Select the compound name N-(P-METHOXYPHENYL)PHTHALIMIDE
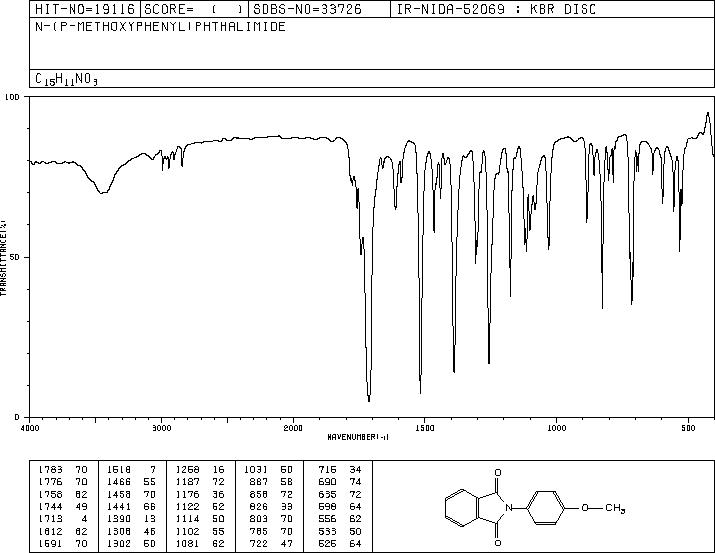Screen dimensions: 715x553 pos(161,26)
